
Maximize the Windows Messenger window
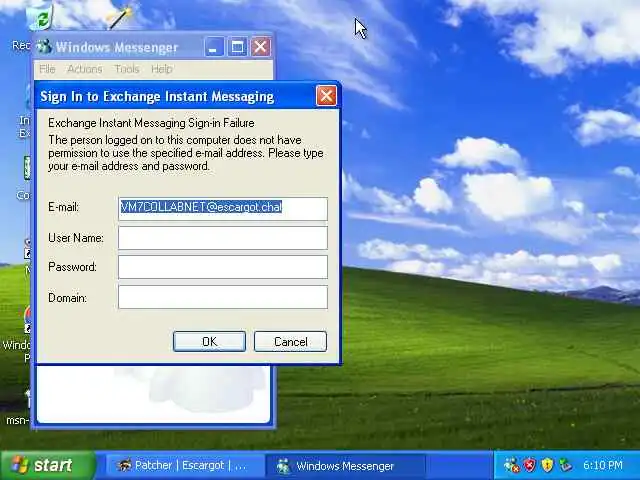tap(237, 47)
